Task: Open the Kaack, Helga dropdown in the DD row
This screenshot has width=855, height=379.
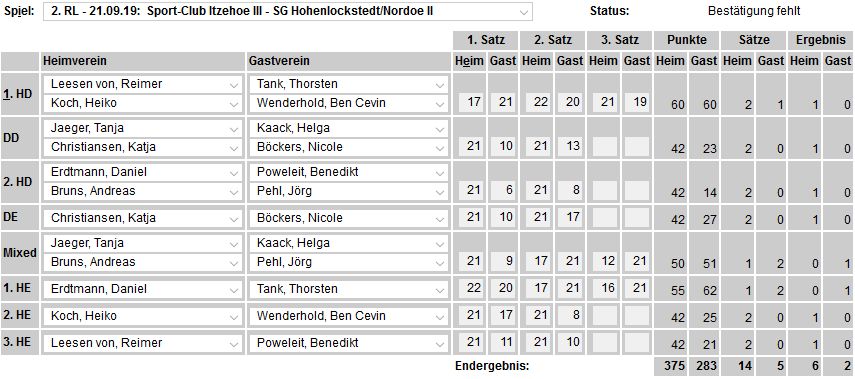Action: [348, 128]
